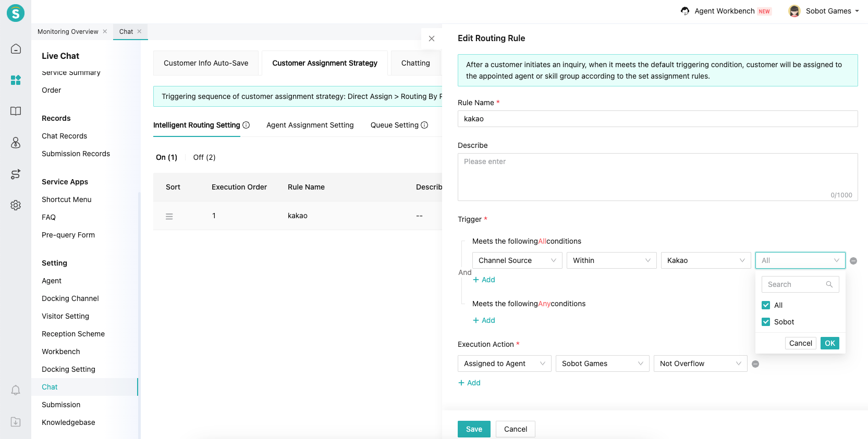Open the Sobot Games agent dropdown
The width and height of the screenshot is (868, 439).
pyautogui.click(x=602, y=363)
